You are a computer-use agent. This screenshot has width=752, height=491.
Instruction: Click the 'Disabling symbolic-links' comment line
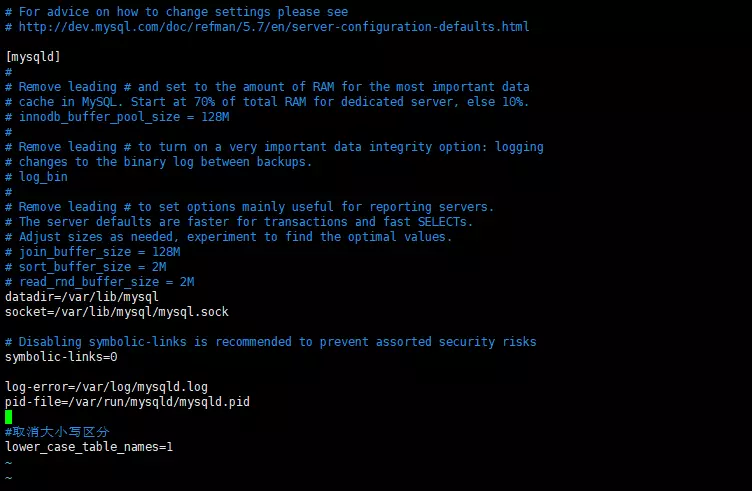(x=270, y=342)
